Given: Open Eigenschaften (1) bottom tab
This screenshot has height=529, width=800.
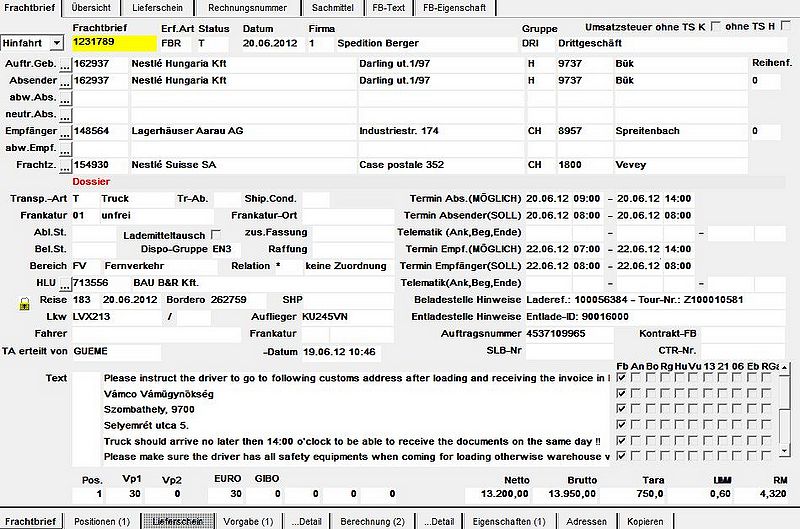Looking at the screenshot, I should 509,521.
